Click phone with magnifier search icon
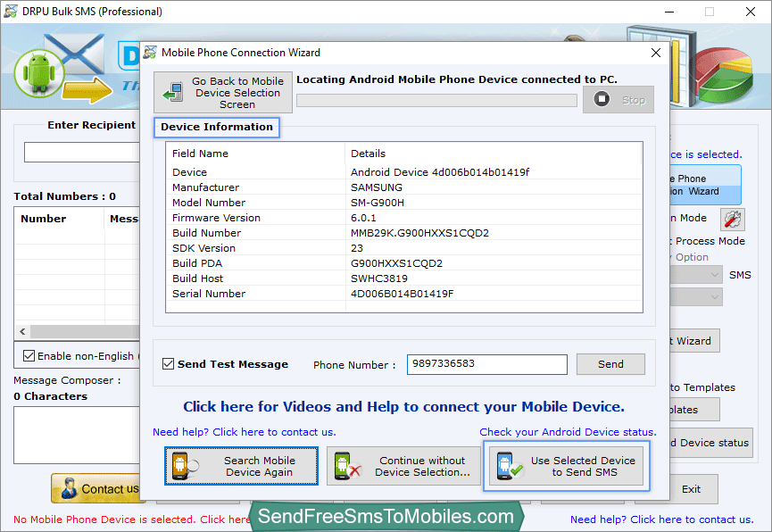This screenshot has width=772, height=532. [x=184, y=466]
